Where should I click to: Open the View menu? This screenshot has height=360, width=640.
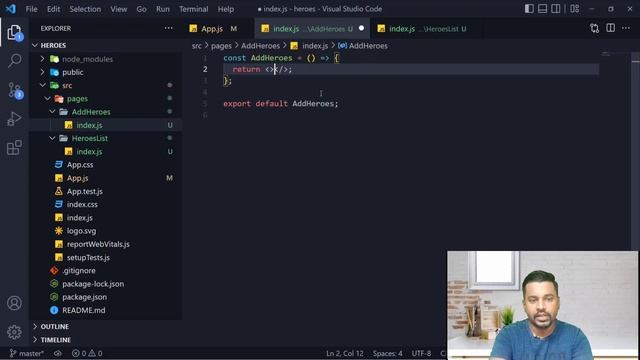click(118, 9)
